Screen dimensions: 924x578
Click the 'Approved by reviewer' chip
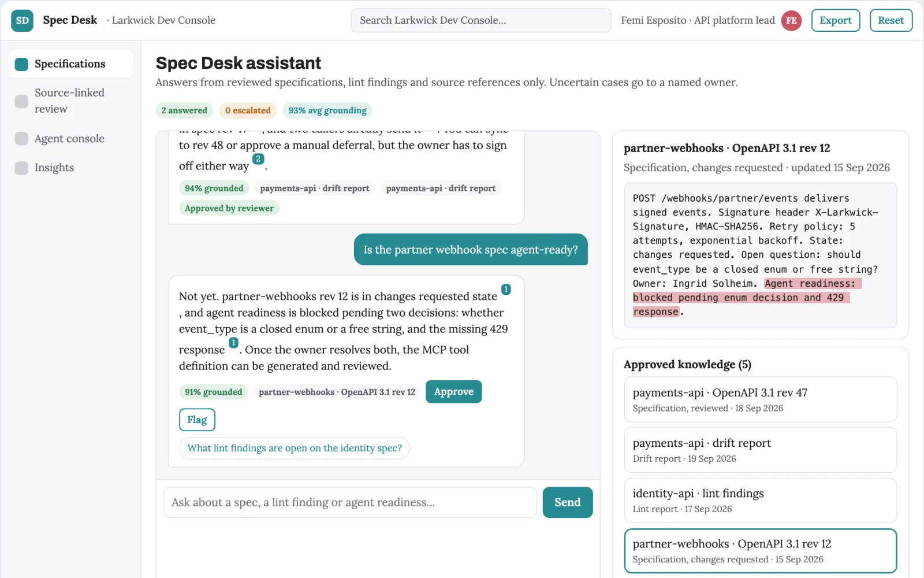229,208
